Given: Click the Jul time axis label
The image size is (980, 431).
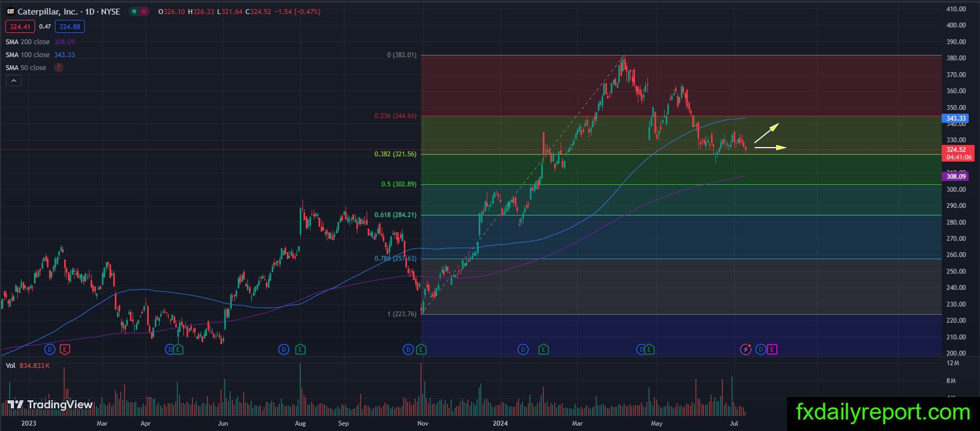Looking at the screenshot, I should [x=734, y=423].
